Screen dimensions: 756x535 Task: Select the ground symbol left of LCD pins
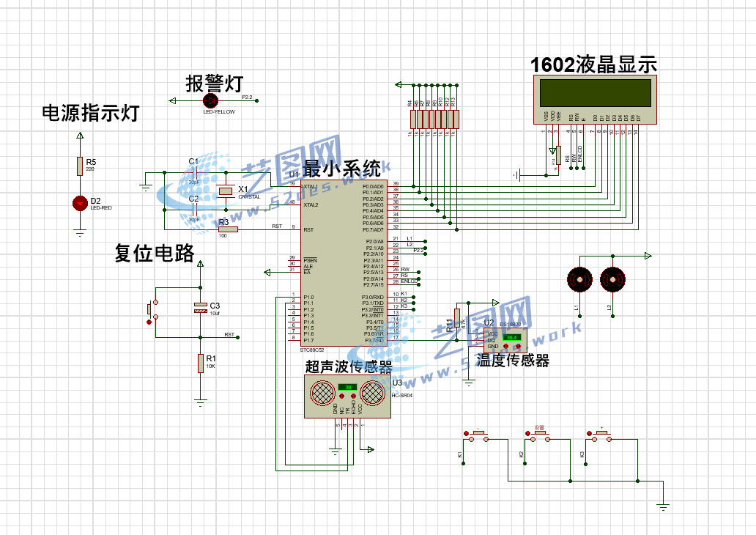point(517,175)
